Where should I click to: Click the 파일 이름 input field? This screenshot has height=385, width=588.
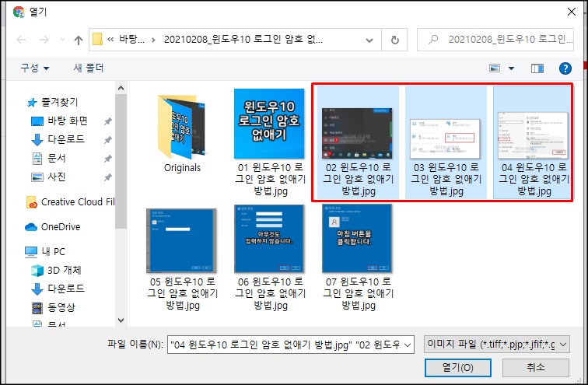point(285,345)
